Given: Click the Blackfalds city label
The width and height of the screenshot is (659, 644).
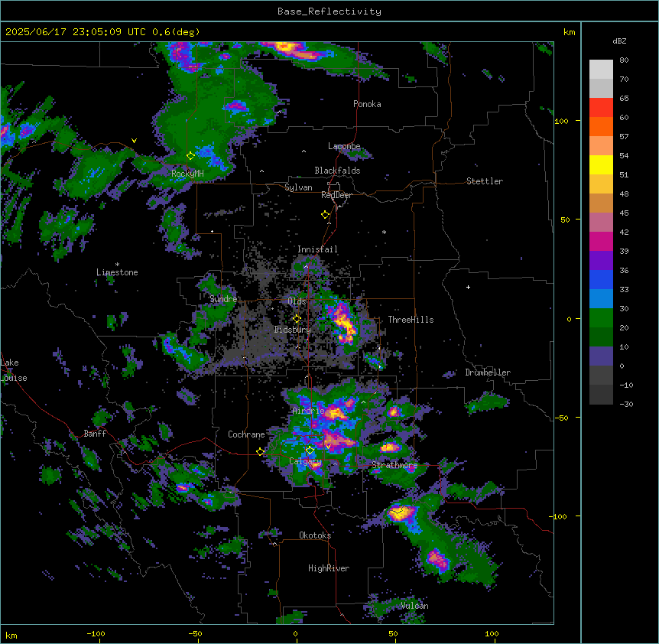Looking at the screenshot, I should click(x=337, y=171).
